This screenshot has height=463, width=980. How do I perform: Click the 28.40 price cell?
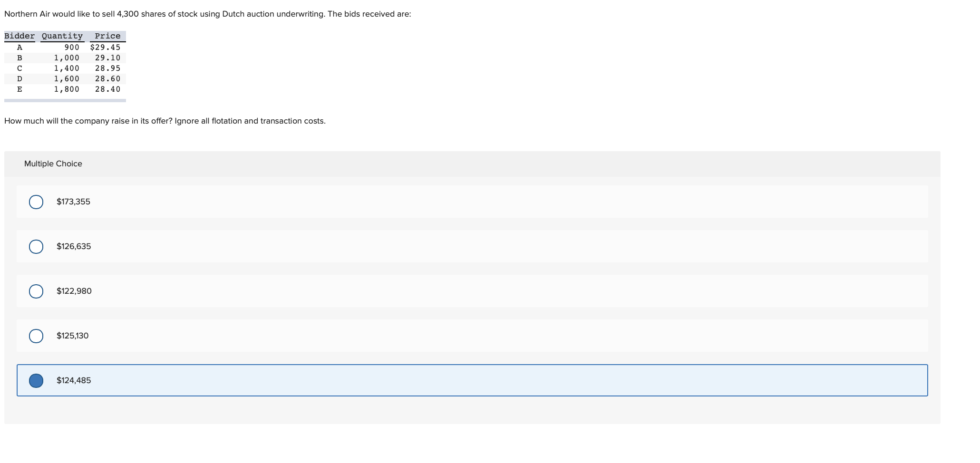click(107, 89)
